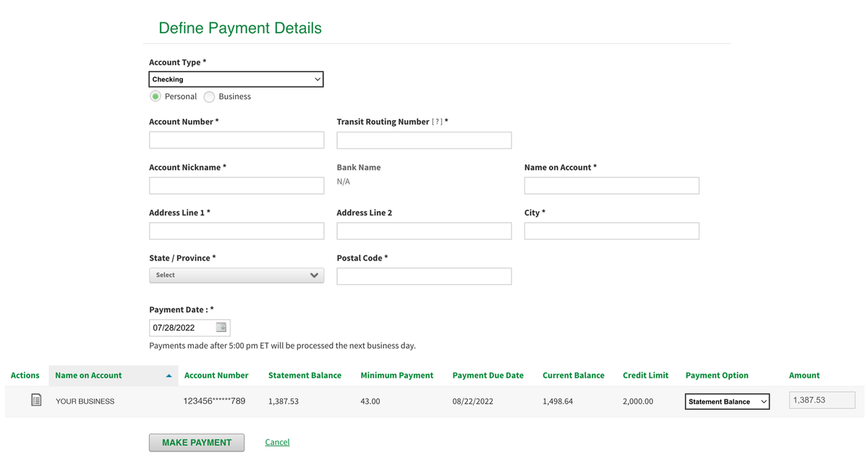Open the Payment Option dropdown
This screenshot has height=458, width=868.
point(727,402)
